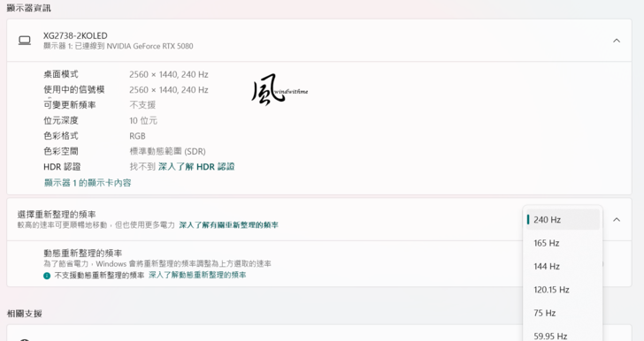Click the 顯示器資訊 section title

pos(28,8)
